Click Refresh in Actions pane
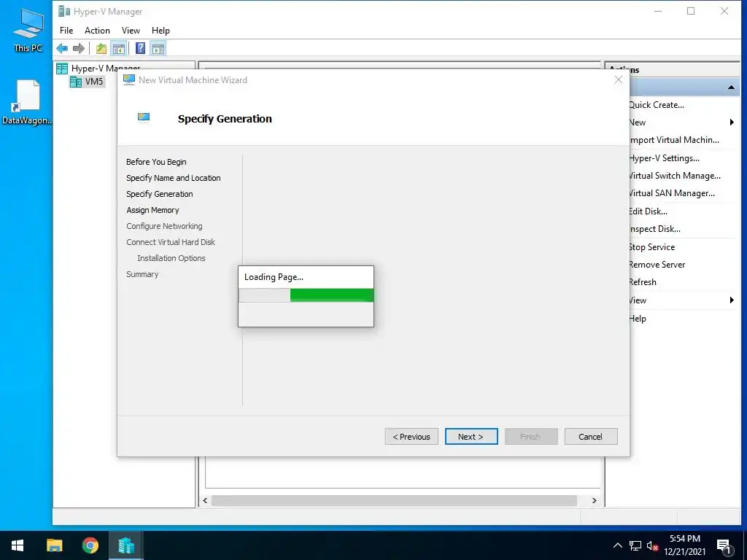The height and width of the screenshot is (560, 747). [x=642, y=282]
